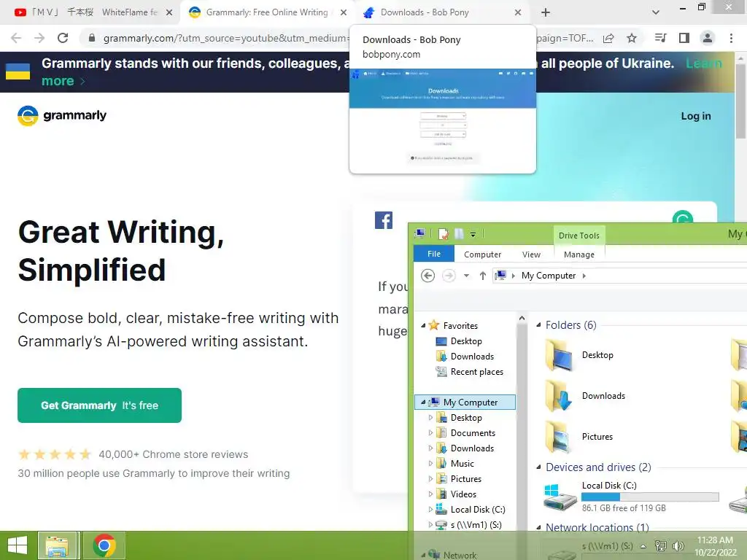The image size is (747, 560).
Task: Open Chrome's three-dot menu
Action: coord(731,38)
